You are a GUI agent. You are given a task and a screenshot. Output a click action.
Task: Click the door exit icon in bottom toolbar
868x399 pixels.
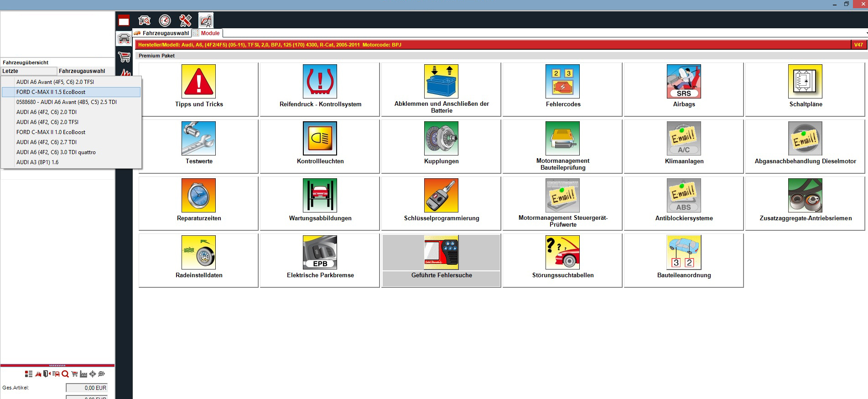click(x=47, y=374)
